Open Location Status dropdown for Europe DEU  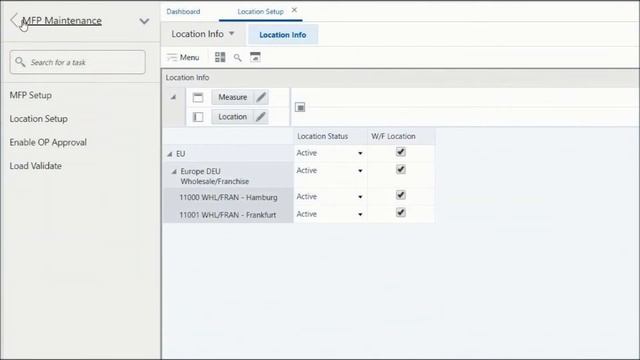pyautogui.click(x=360, y=171)
